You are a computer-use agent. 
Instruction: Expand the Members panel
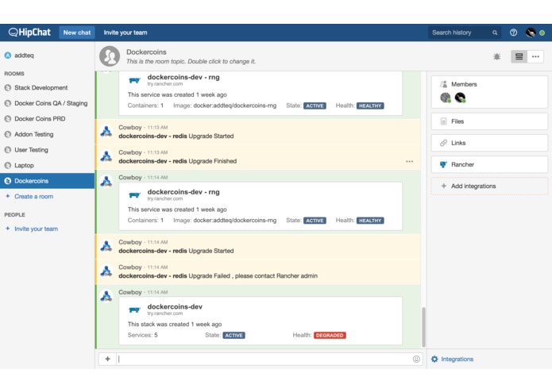[489, 84]
